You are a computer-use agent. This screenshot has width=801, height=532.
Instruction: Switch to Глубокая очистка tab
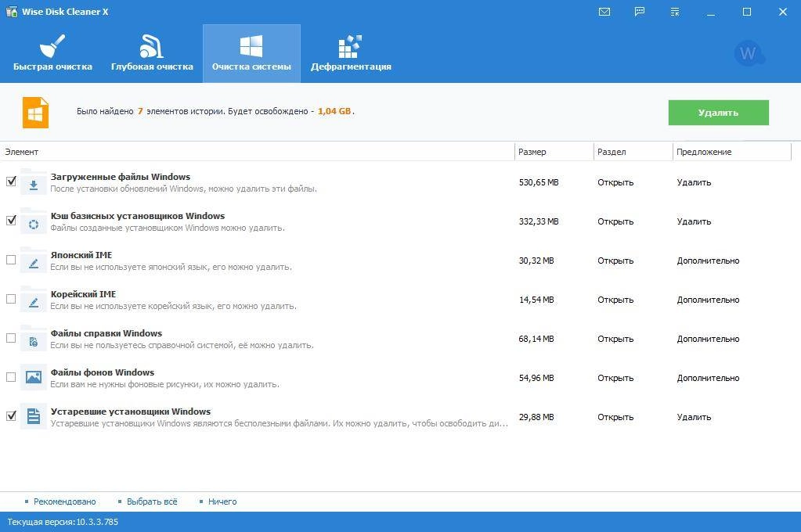pyautogui.click(x=152, y=53)
